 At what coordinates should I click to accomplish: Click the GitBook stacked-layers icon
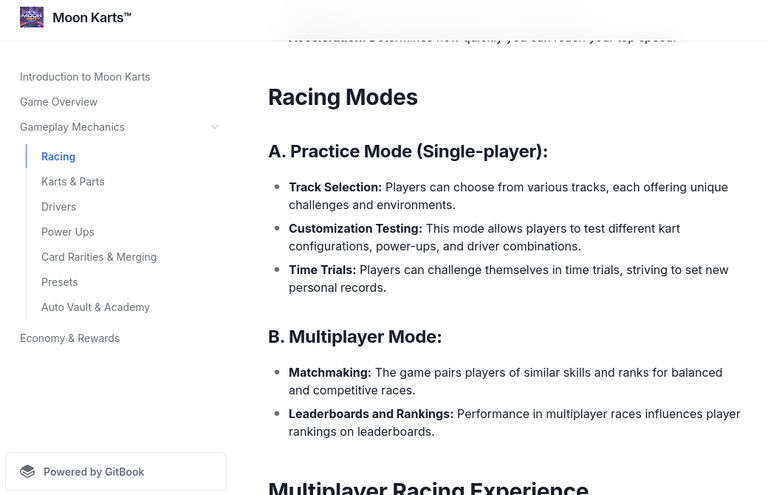coord(27,471)
